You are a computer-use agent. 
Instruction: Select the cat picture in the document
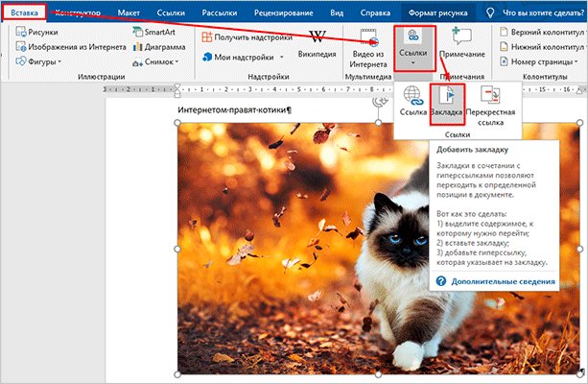click(x=378, y=249)
